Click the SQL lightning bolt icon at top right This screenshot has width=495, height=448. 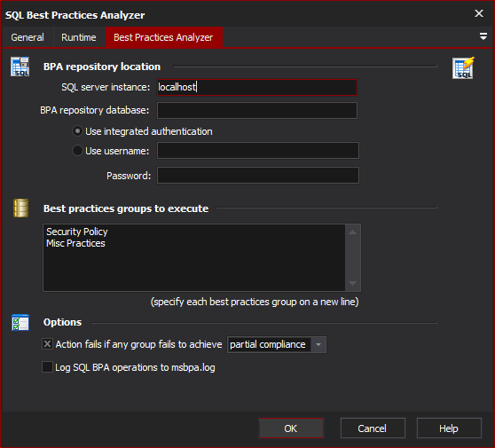coord(463,67)
